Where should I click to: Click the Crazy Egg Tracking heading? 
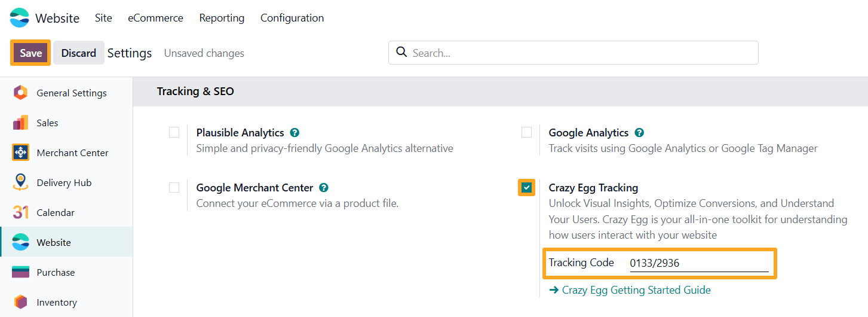[x=593, y=188]
